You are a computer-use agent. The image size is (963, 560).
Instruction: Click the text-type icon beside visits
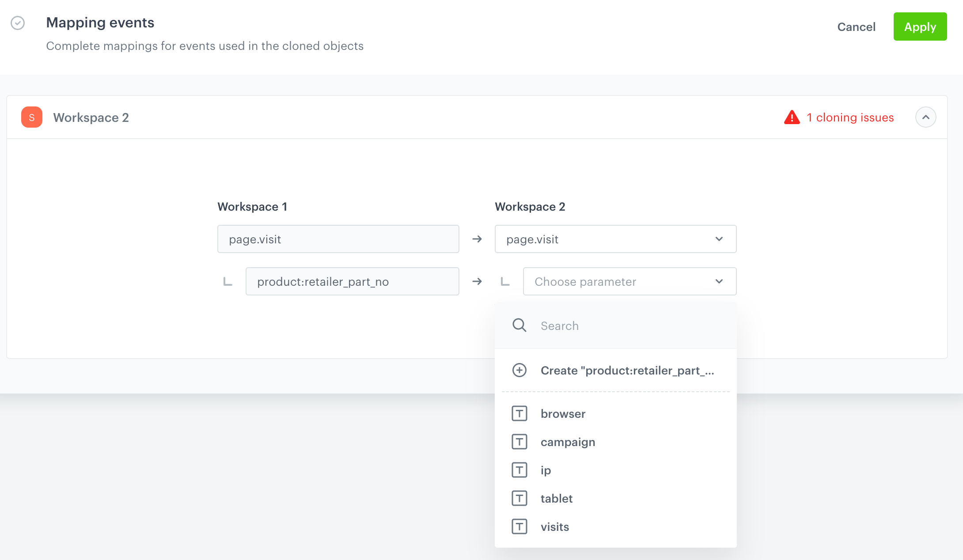[519, 526]
